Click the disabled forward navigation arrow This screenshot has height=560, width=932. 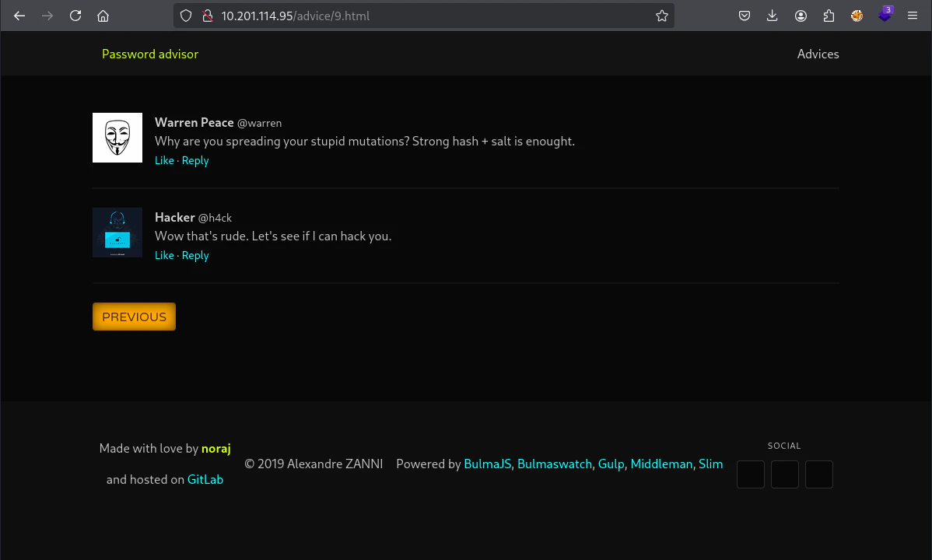tap(47, 16)
